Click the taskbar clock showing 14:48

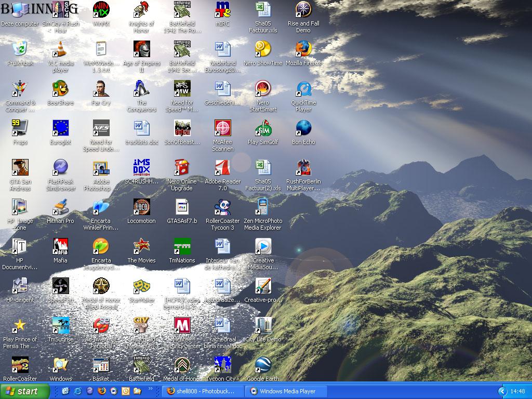(x=517, y=391)
